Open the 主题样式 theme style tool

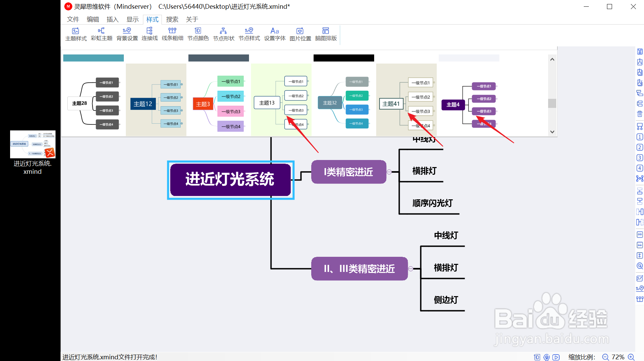click(76, 34)
